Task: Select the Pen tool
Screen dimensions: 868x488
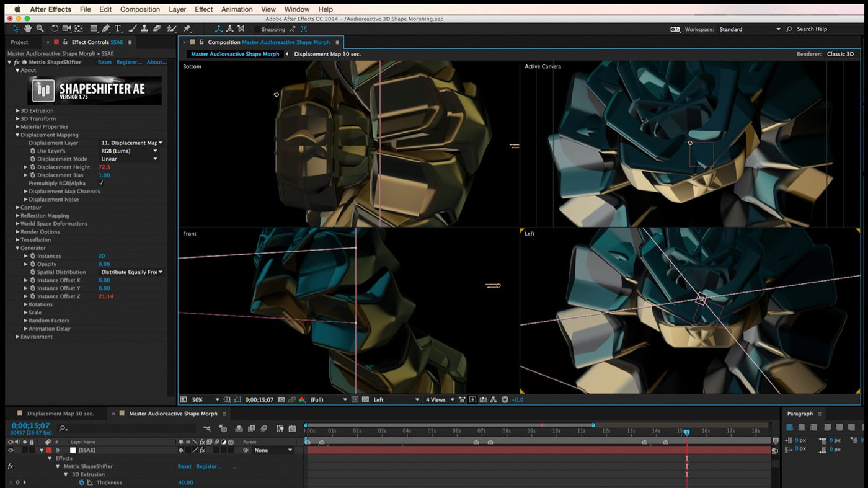Action: point(106,29)
